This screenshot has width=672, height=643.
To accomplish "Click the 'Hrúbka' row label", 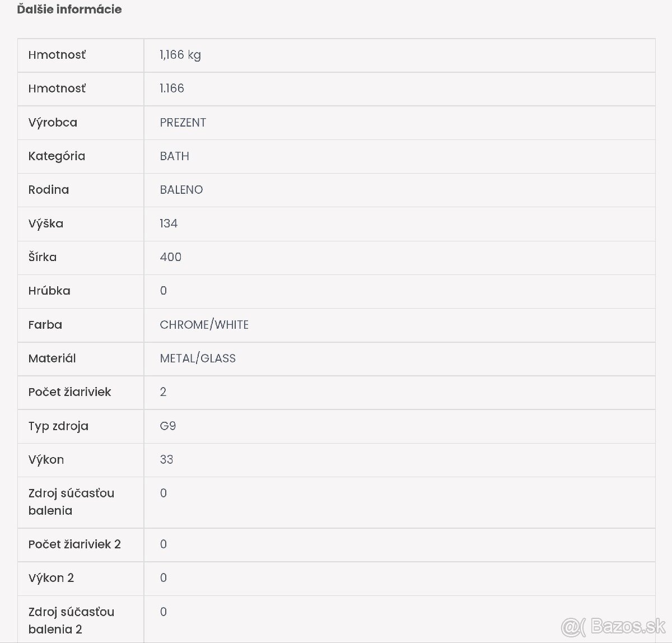I will (49, 291).
